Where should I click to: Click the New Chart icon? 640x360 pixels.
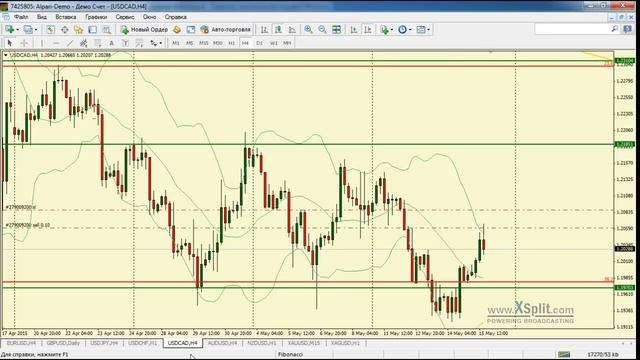coord(9,29)
